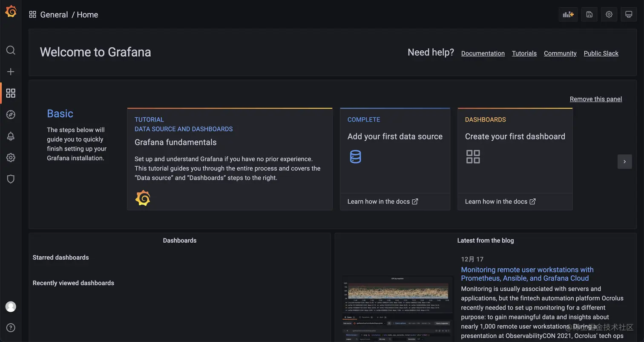Click the Create plus icon
The width and height of the screenshot is (644, 342).
11,72
